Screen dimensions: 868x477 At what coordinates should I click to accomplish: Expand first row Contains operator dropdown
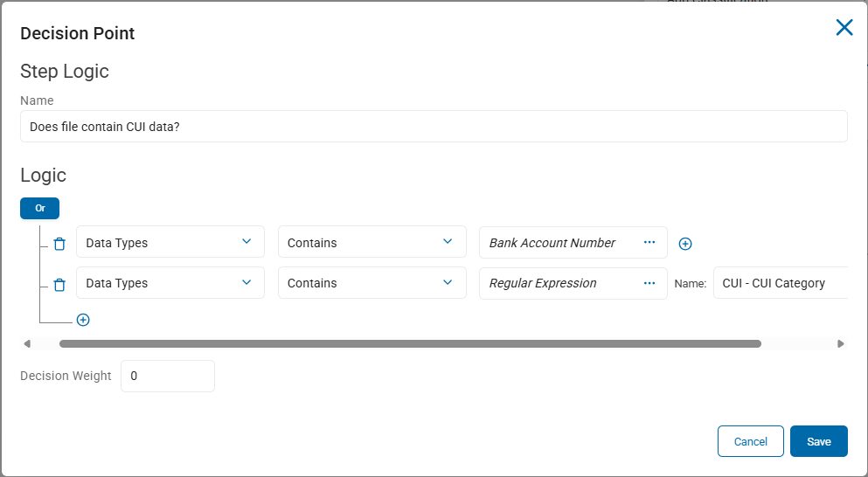coord(372,242)
